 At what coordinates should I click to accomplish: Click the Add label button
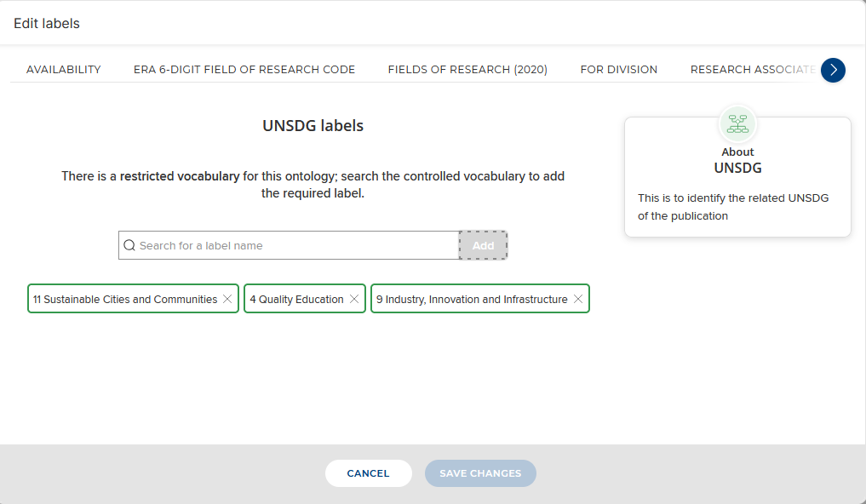click(483, 245)
